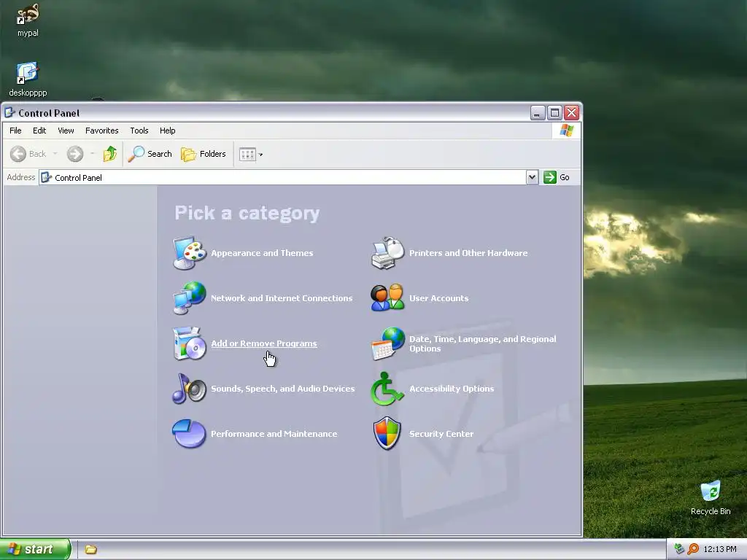Open the mypal desktop shortcut

click(28, 20)
